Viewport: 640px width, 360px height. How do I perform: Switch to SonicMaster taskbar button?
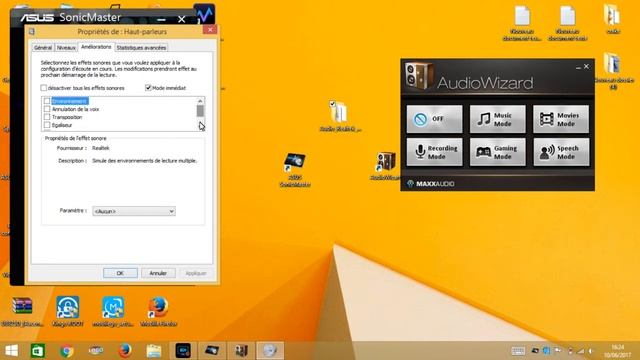tap(212, 351)
